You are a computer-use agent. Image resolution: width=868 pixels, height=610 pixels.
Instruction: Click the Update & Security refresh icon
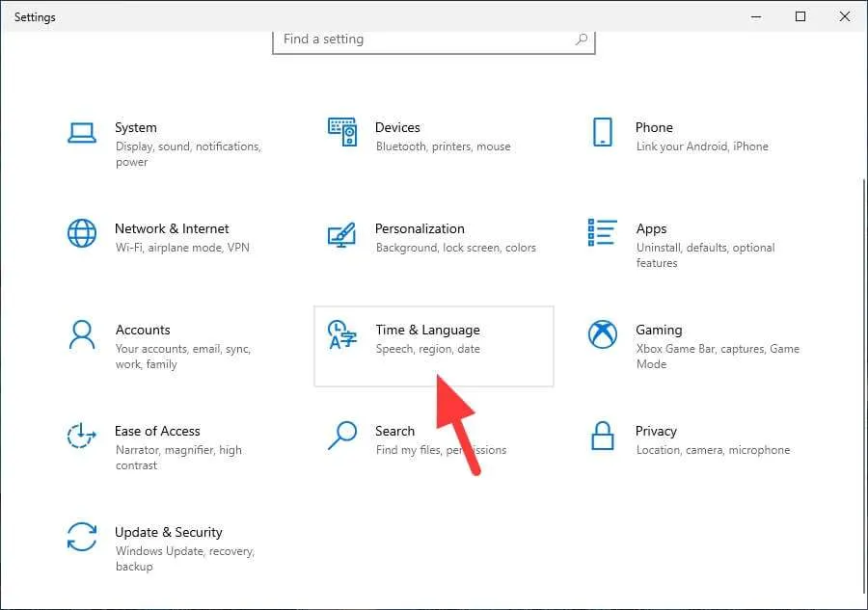pyautogui.click(x=82, y=537)
